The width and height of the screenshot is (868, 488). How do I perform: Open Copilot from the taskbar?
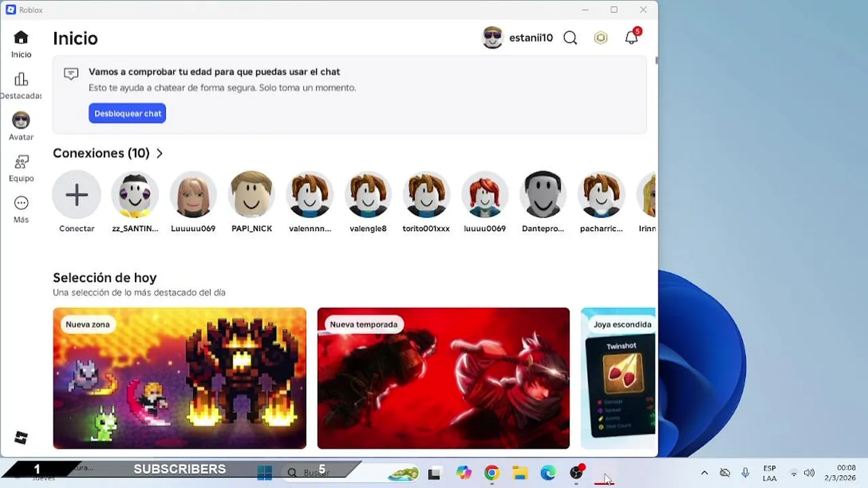click(464, 473)
